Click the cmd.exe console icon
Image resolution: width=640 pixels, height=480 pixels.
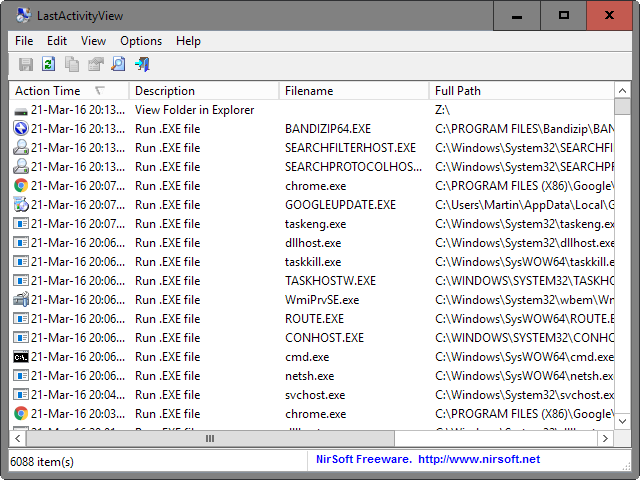click(20, 357)
